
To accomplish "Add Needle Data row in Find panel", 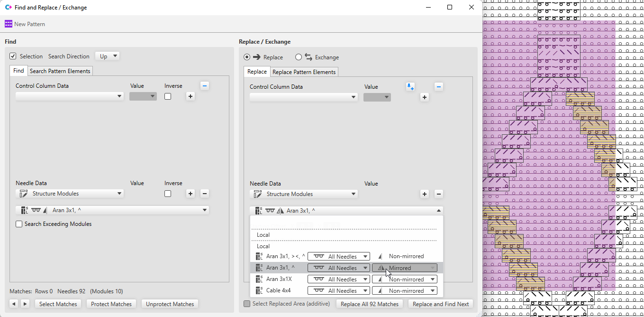I will 190,194.
